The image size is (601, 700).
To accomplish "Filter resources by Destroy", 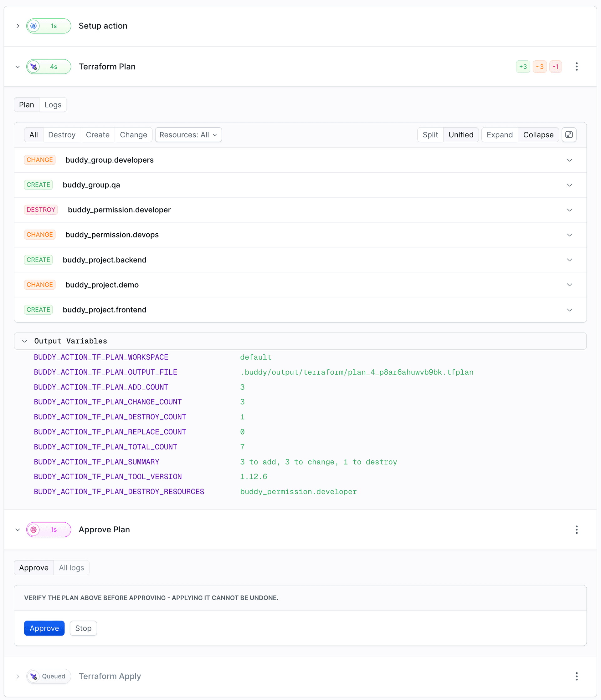I will point(62,135).
